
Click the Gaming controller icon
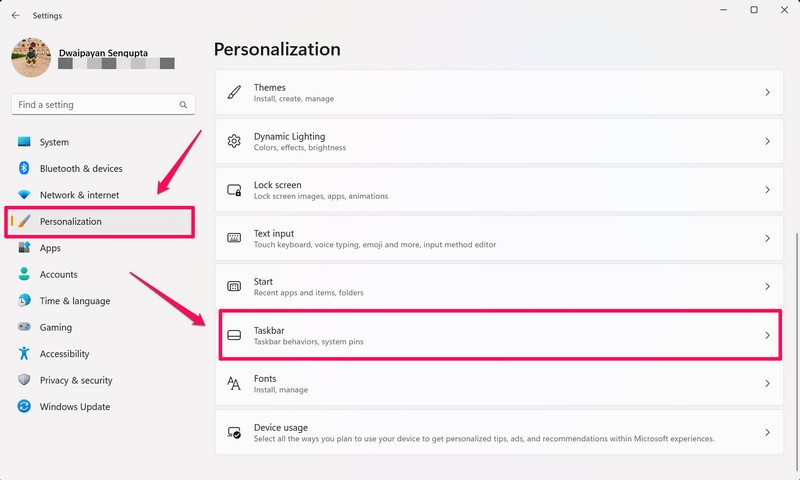(24, 327)
